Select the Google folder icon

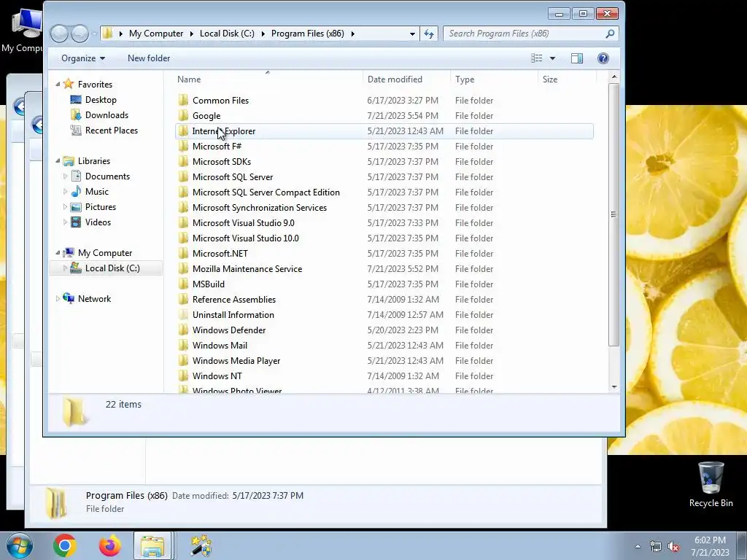click(183, 116)
